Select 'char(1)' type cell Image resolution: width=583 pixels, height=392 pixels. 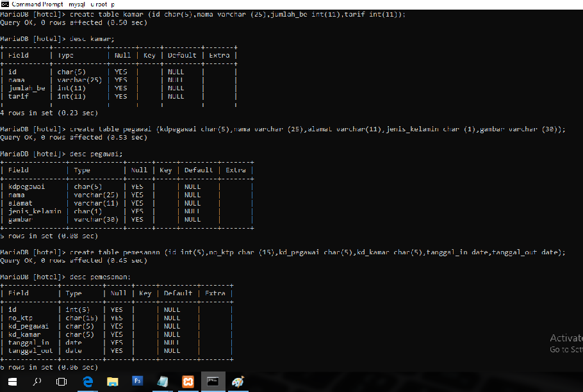(x=88, y=211)
